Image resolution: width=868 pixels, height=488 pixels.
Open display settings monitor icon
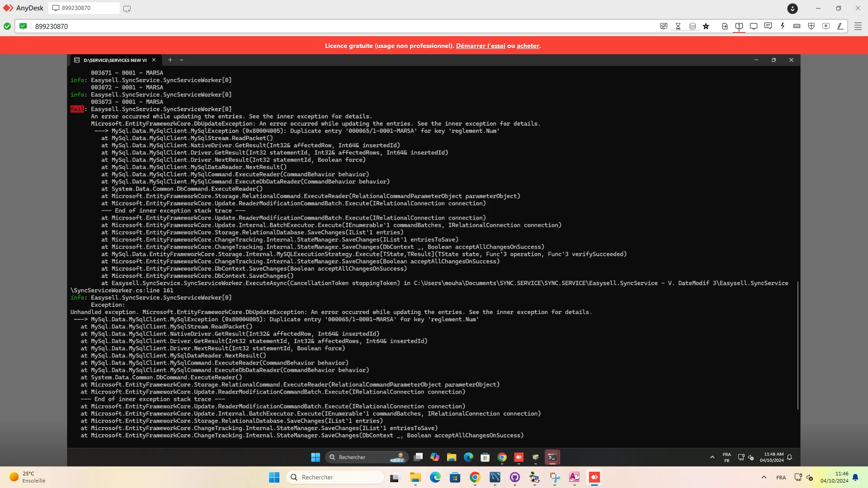(754, 26)
